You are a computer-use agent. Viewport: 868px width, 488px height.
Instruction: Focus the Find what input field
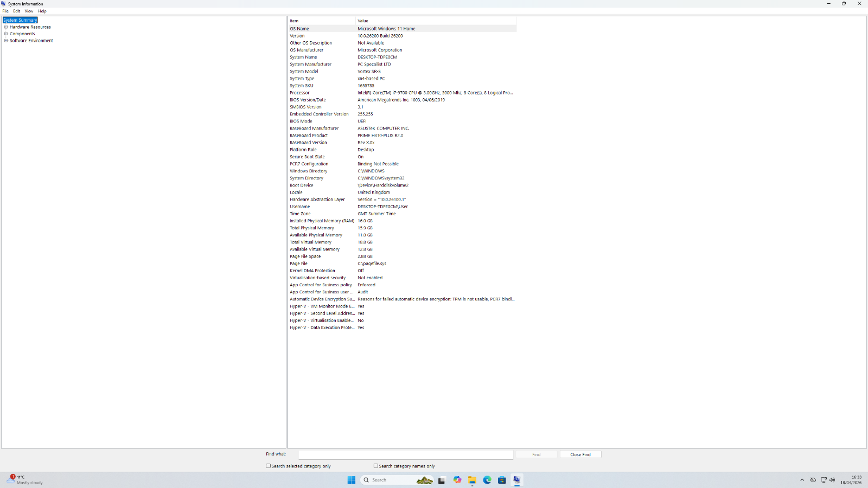(x=406, y=454)
